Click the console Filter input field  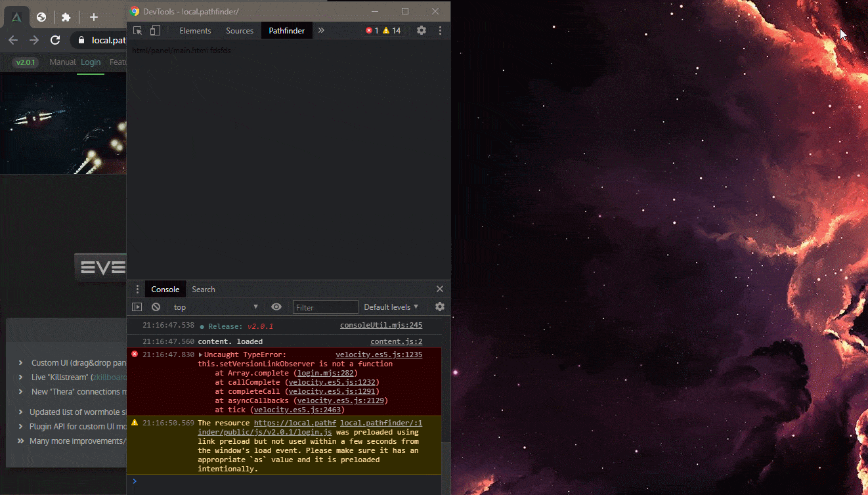326,307
